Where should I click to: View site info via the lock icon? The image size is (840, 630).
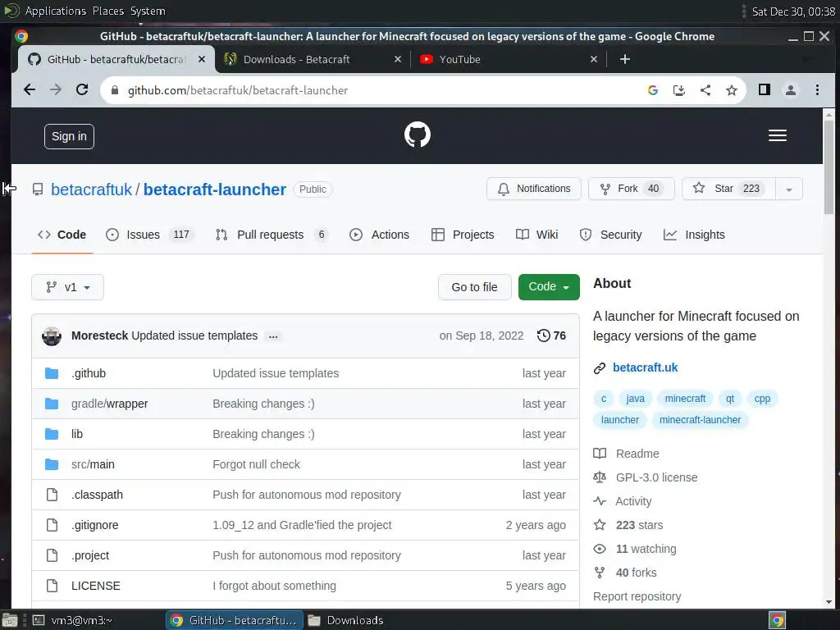[114, 90]
